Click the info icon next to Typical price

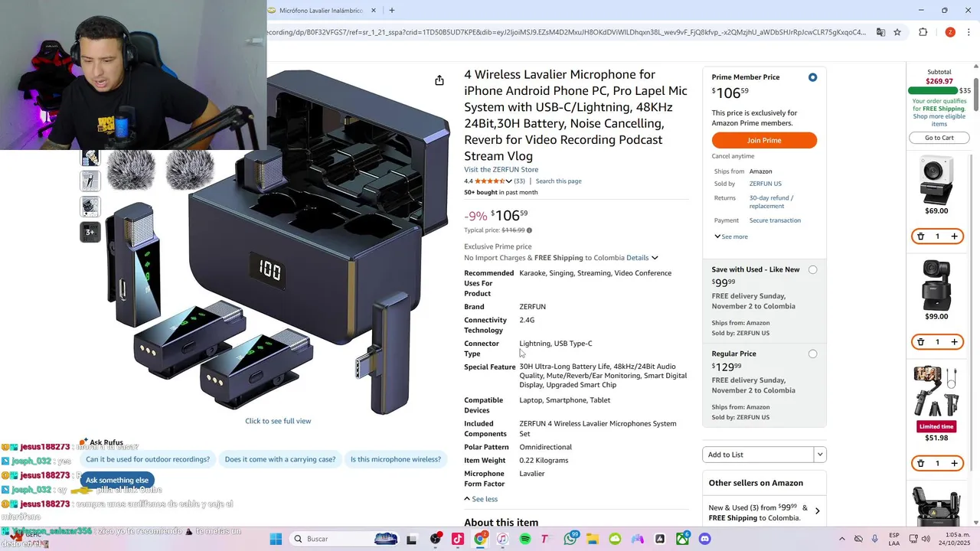pos(529,230)
